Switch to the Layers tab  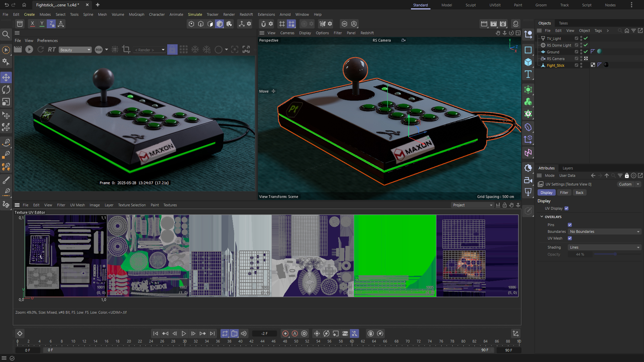(568, 168)
